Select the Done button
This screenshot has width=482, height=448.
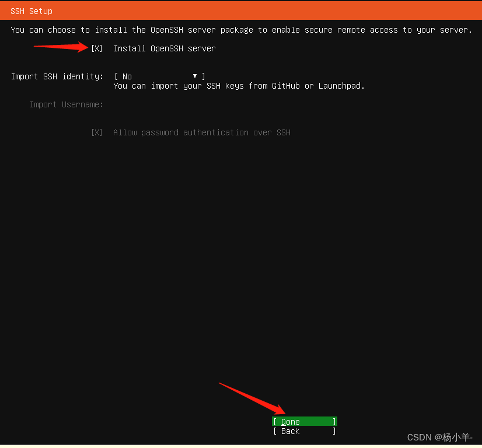pos(305,422)
